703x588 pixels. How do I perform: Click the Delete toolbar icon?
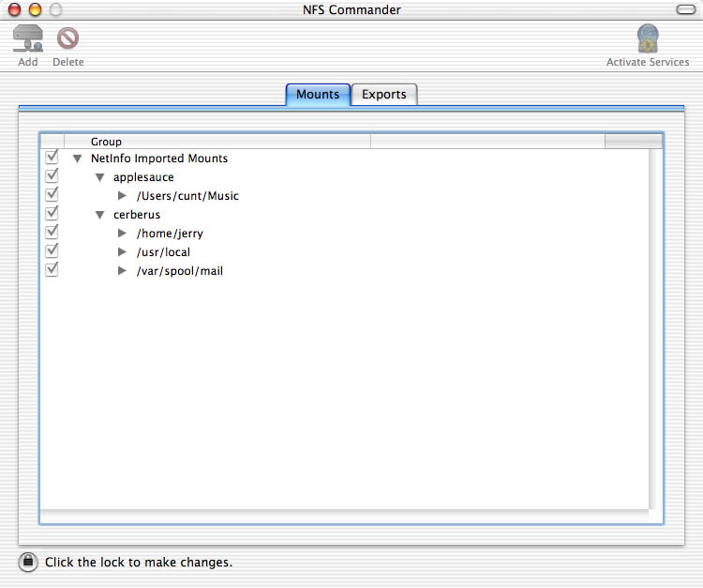click(x=67, y=39)
